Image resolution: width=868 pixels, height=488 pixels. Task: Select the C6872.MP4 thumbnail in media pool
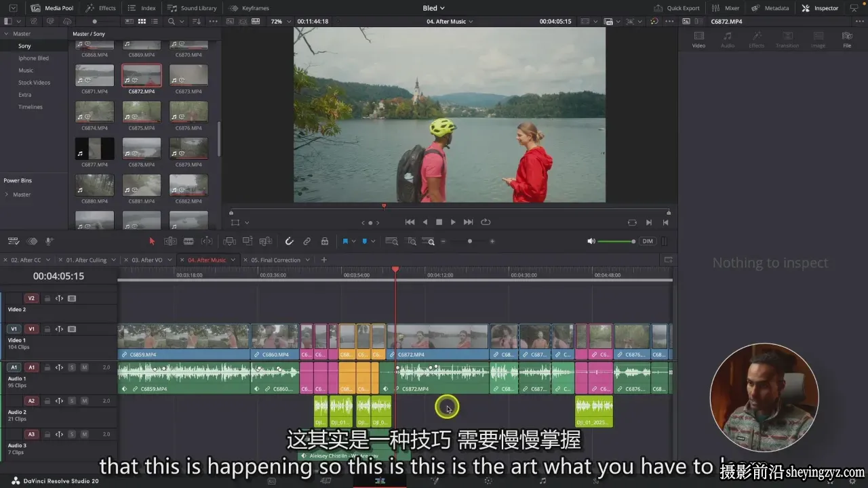pyautogui.click(x=142, y=76)
